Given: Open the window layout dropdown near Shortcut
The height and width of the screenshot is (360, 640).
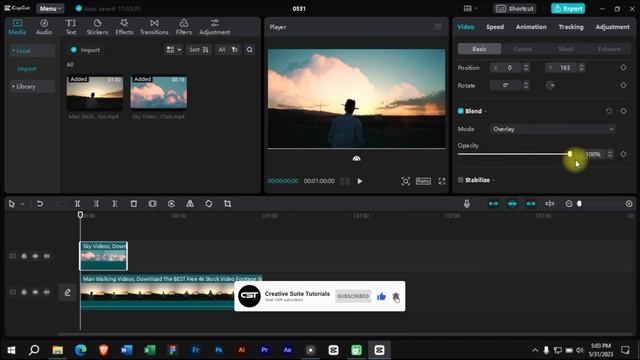Looking at the screenshot, I should click(471, 9).
